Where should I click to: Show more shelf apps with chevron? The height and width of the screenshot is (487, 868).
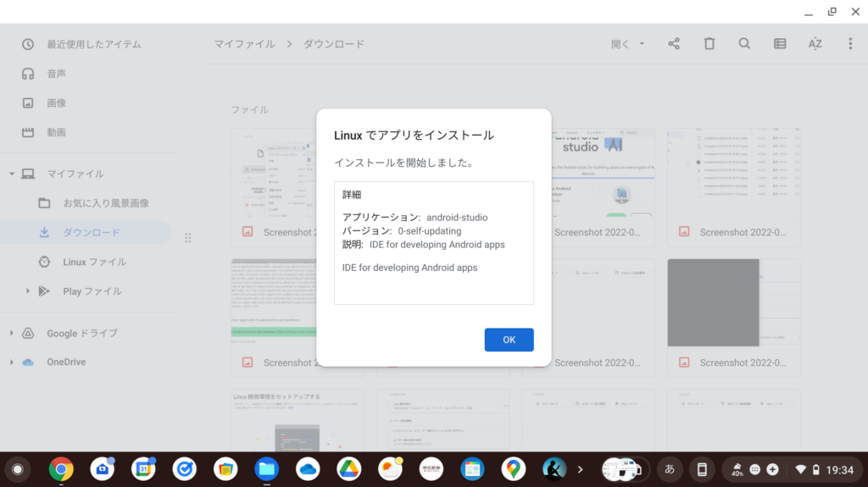(580, 470)
